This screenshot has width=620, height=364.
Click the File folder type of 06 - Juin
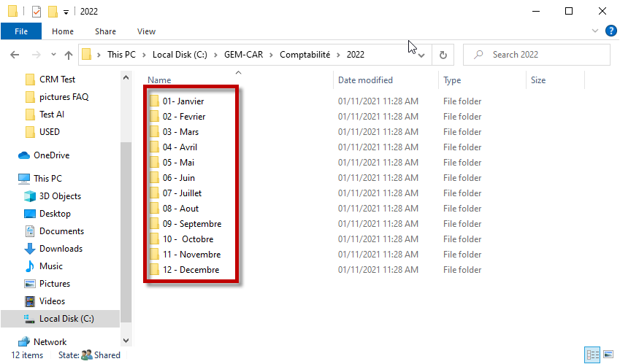(462, 178)
